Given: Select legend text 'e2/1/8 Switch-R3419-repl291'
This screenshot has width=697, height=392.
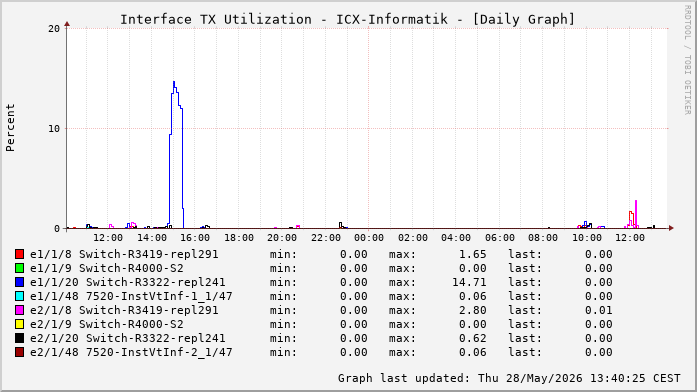Looking at the screenshot, I should pyautogui.click(x=124, y=310).
